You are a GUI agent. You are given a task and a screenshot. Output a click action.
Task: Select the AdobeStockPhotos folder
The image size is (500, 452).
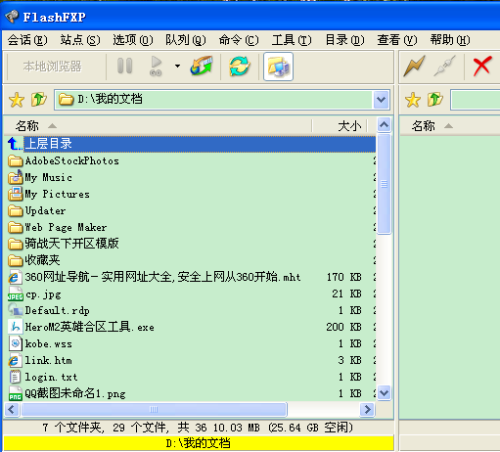(x=72, y=161)
